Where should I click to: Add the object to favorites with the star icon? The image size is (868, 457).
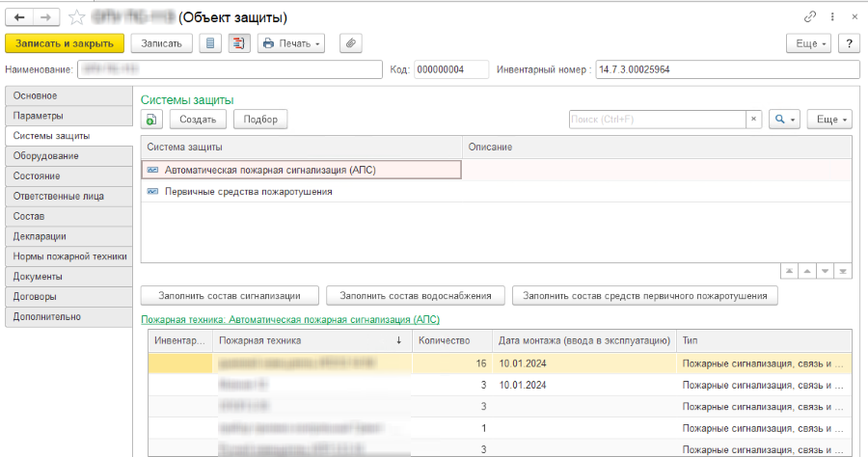click(76, 17)
